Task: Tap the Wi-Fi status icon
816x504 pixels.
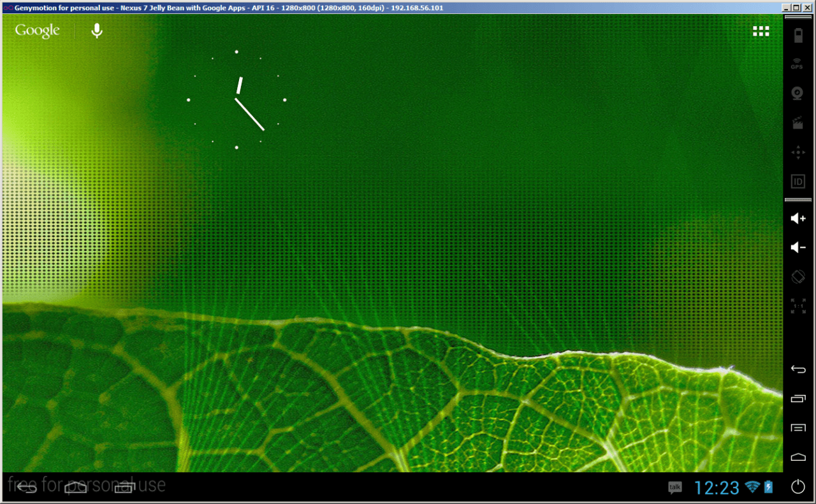Action: [754, 487]
